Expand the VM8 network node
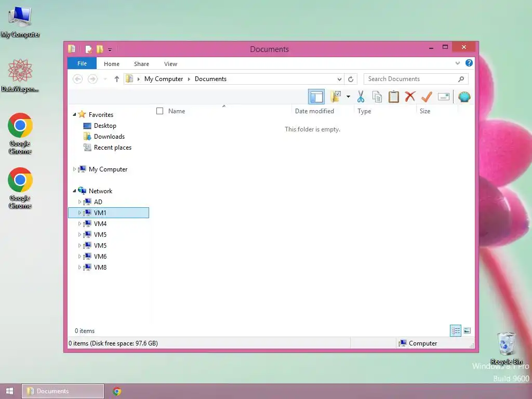Screen dimensions: 532x399 point(79,268)
